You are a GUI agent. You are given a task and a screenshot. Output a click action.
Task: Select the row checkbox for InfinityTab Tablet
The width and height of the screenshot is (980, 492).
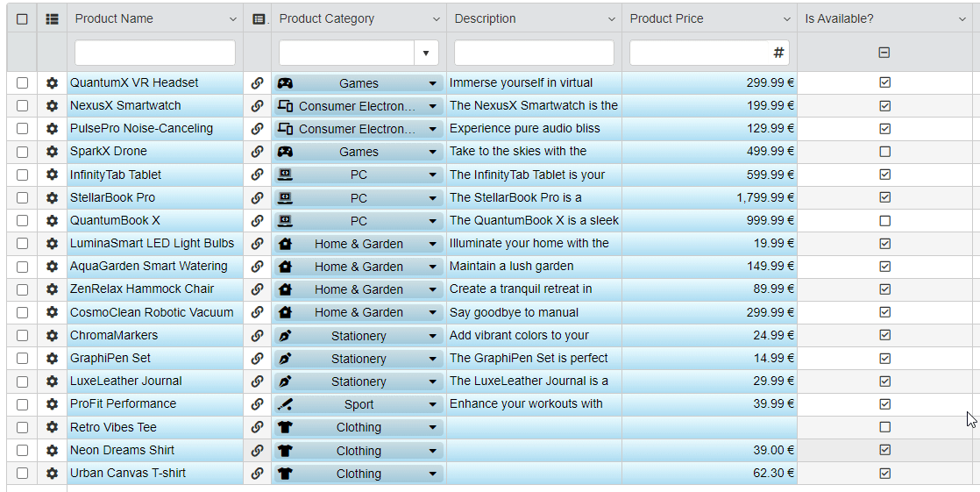pyautogui.click(x=22, y=175)
